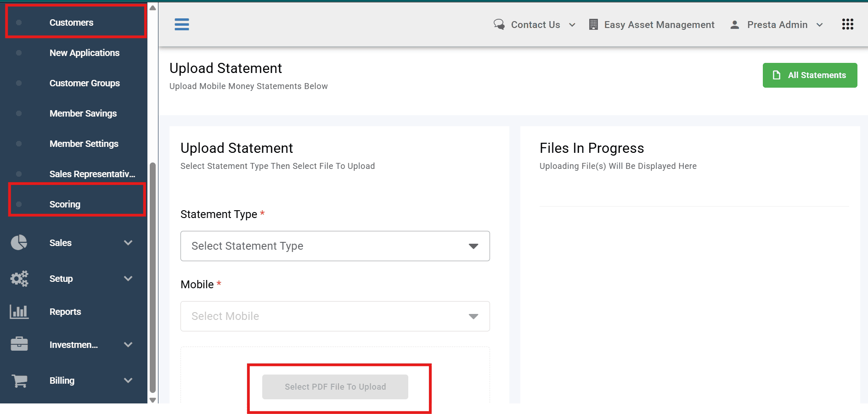
Task: Open Member Settings in the sidebar
Action: tap(84, 144)
